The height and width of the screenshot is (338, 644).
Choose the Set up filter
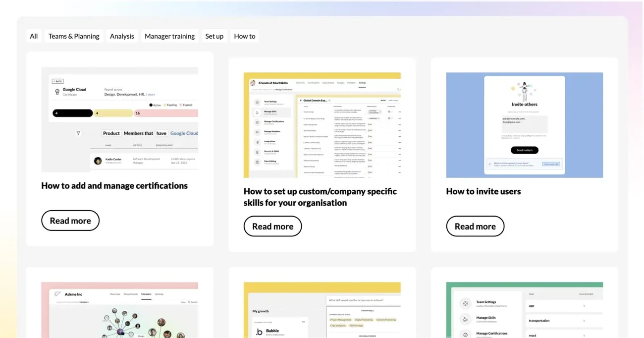coord(214,36)
